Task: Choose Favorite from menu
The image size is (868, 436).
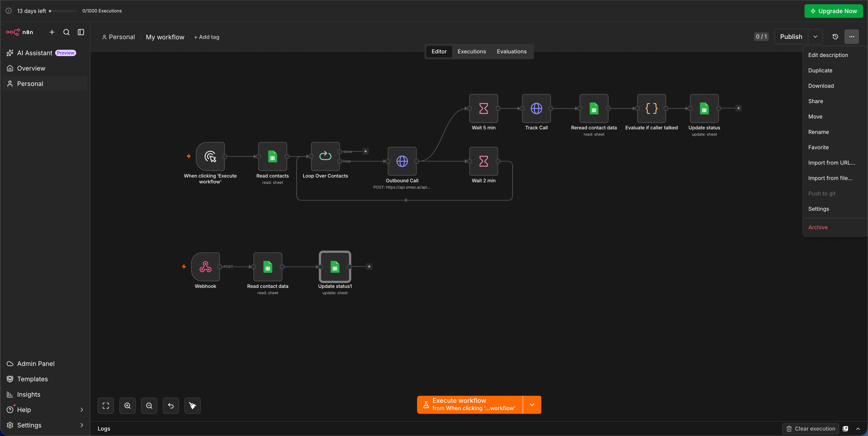Action: [835, 147]
